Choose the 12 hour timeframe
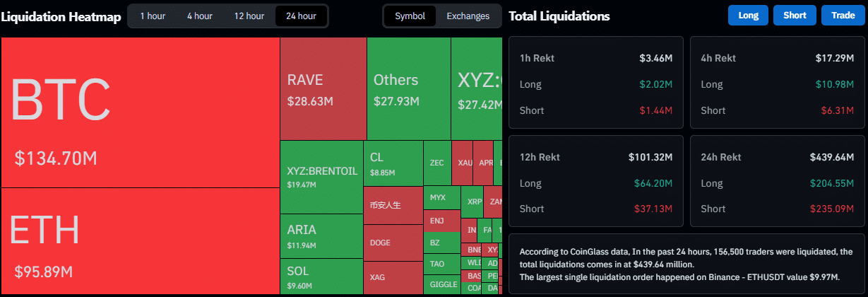 (249, 16)
